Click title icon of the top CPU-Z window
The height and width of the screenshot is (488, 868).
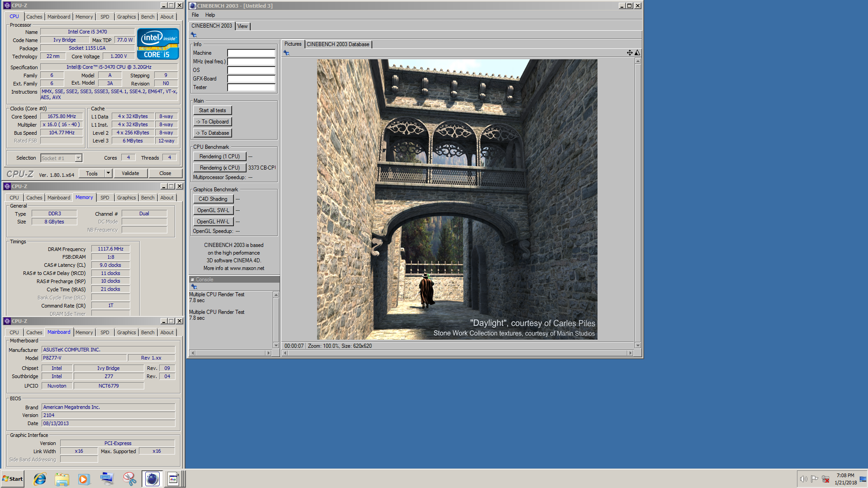pyautogui.click(x=7, y=5)
